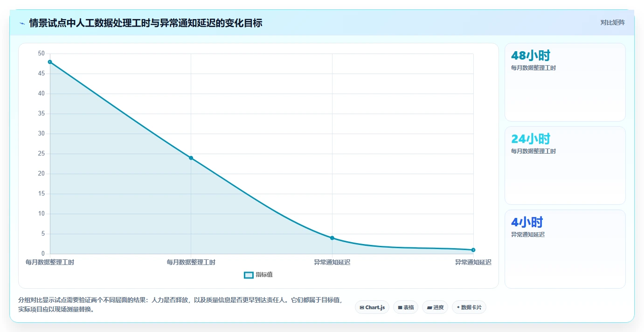Click the 对比矩阵 label in the header
The width and height of the screenshot is (644, 332).
(612, 22)
